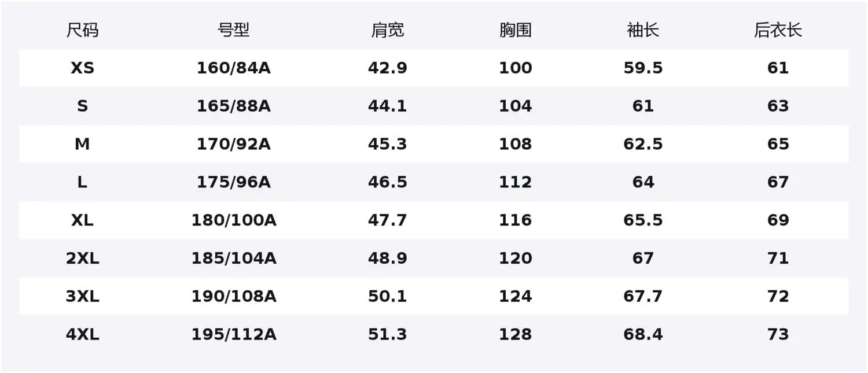Viewport: 868px width, 373px height.
Task: Click the 尺码 column header
Action: 82,30
